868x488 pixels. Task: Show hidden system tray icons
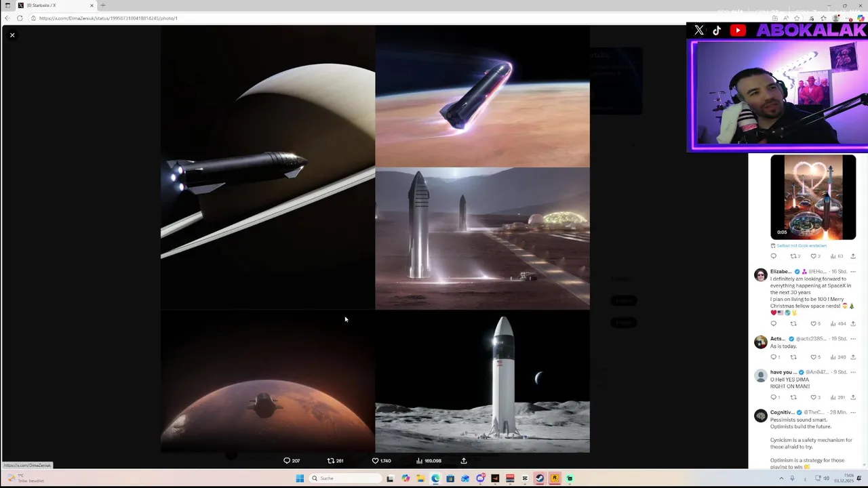click(x=781, y=479)
